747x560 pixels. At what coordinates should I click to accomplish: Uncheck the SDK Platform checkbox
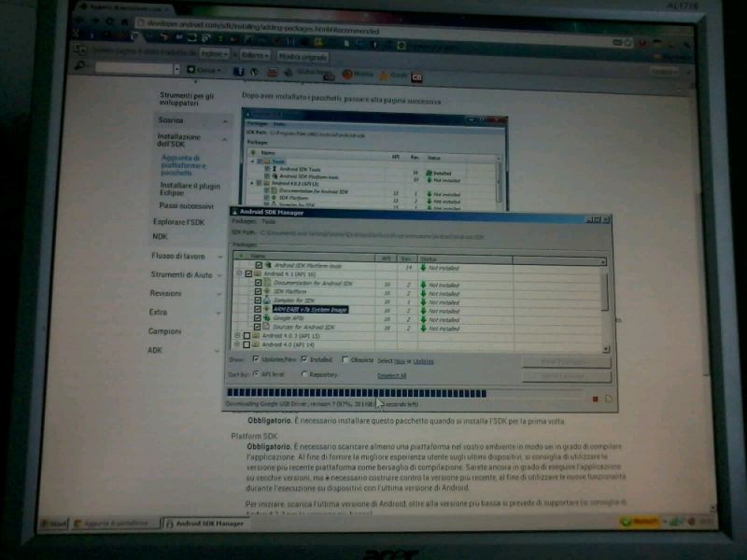(x=259, y=291)
